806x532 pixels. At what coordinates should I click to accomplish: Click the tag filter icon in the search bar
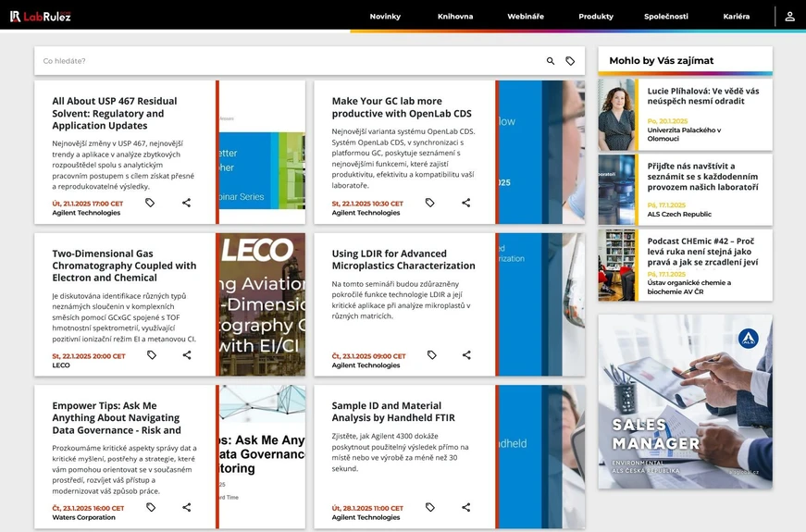pos(570,61)
